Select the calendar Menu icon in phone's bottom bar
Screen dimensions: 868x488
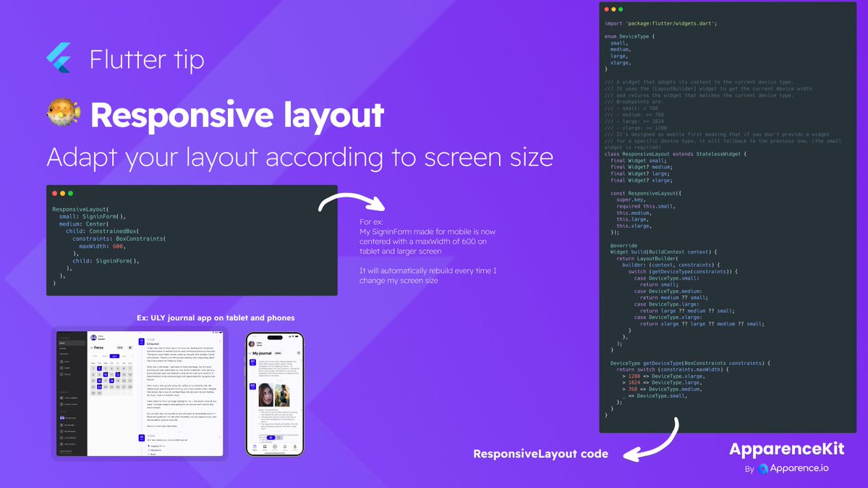(x=255, y=447)
